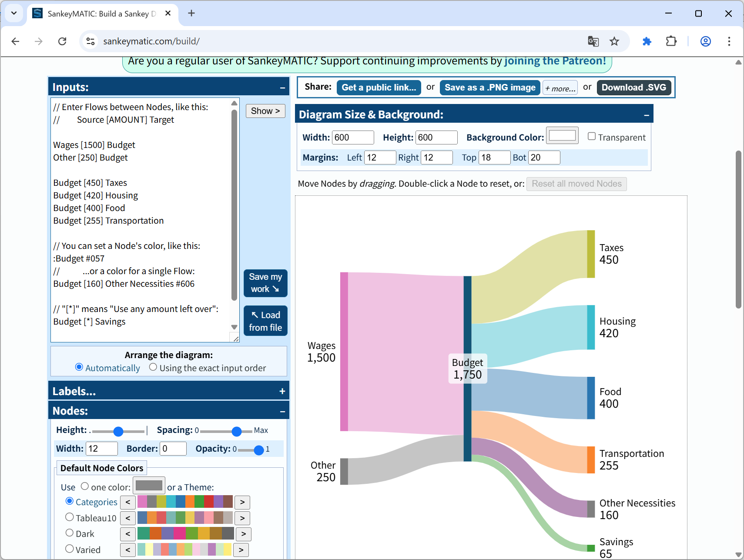The height and width of the screenshot is (560, 744).
Task: Select the Categories color theme
Action: point(70,501)
